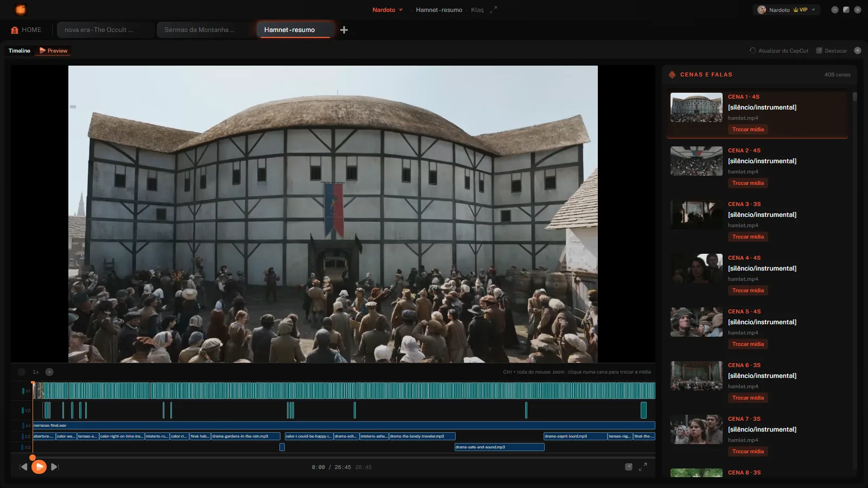Screen dimensions: 868x488
Task: Open the CENA 6 scene thumbnail
Action: (x=697, y=375)
